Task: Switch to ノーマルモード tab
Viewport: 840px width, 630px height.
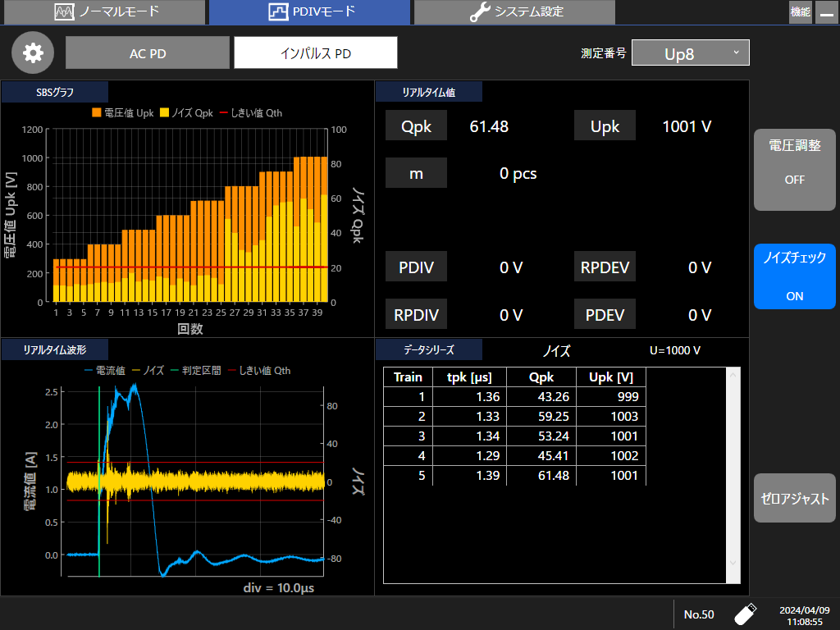Action: click(x=103, y=12)
